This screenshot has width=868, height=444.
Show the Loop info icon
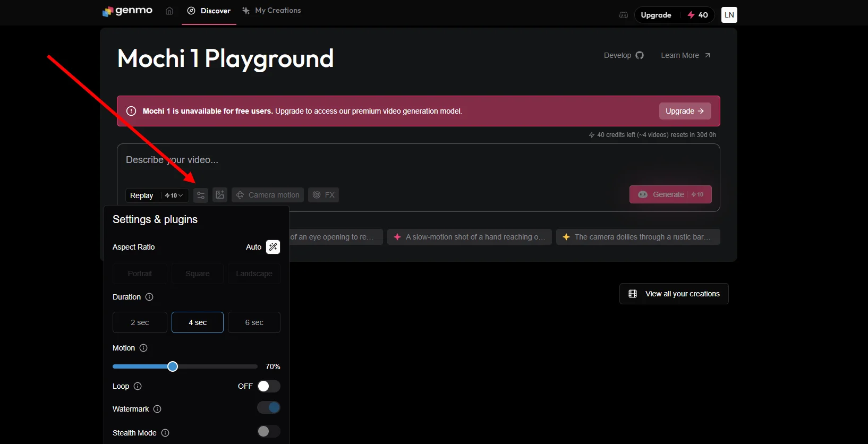[x=138, y=386]
